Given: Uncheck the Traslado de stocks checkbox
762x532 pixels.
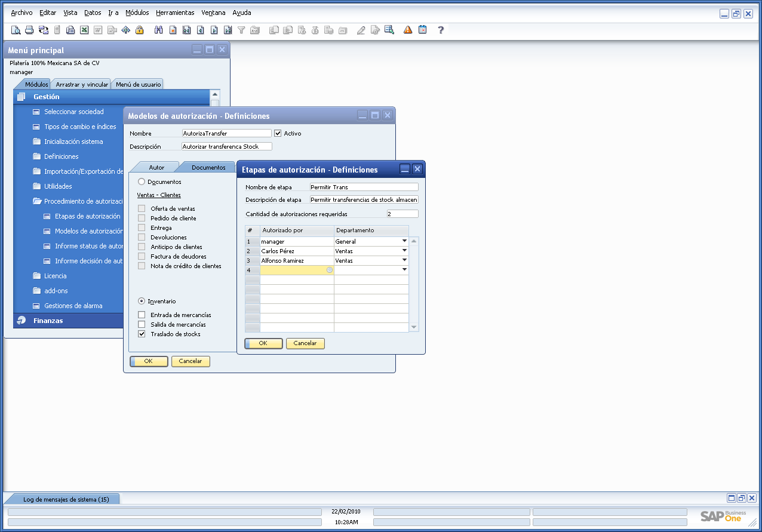Looking at the screenshot, I should click(x=141, y=334).
